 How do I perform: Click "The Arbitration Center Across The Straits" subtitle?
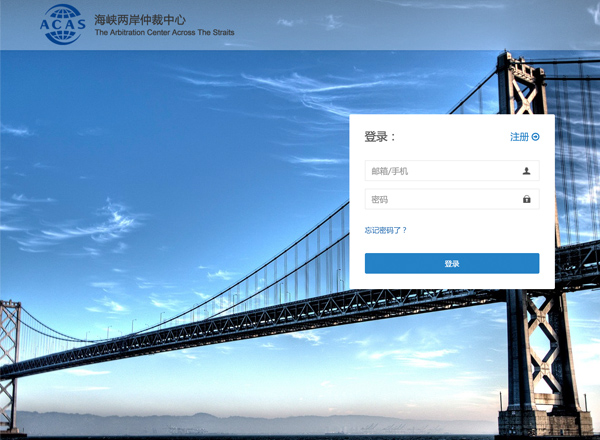(x=164, y=33)
